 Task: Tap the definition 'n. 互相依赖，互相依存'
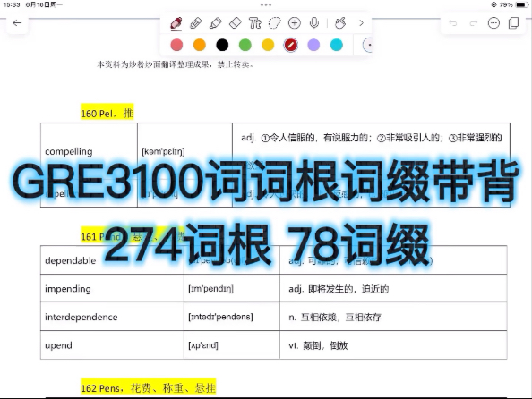tap(335, 317)
